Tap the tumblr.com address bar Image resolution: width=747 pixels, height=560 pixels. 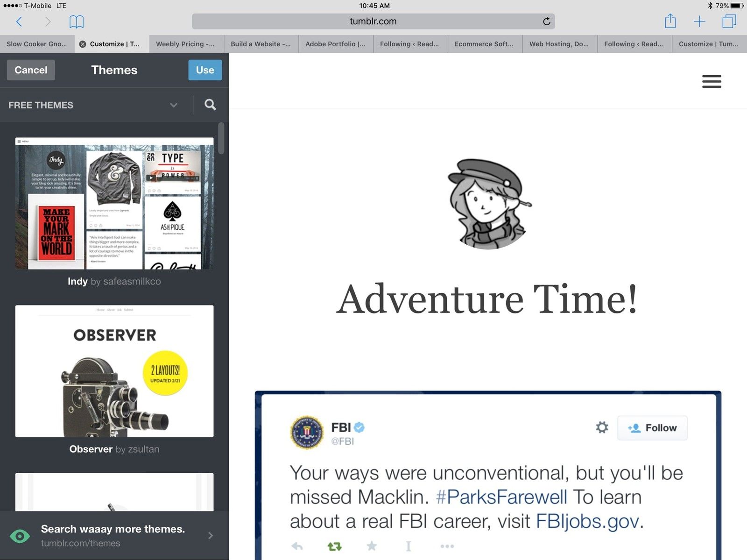coord(373,21)
